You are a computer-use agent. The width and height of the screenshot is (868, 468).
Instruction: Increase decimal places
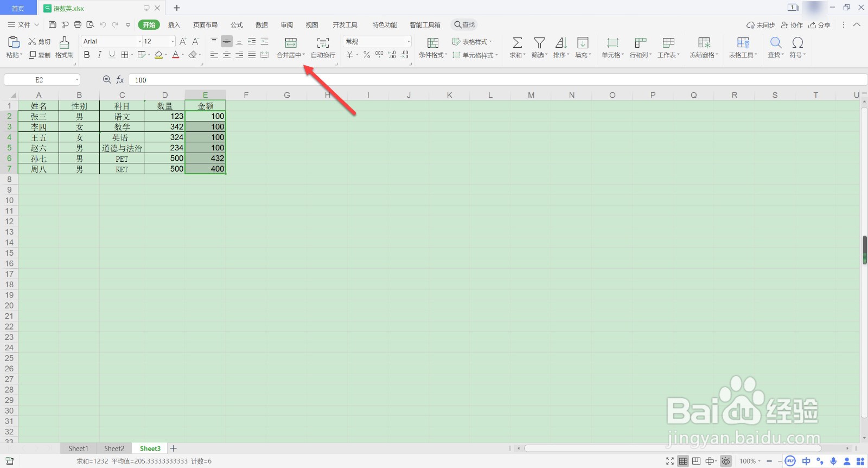click(x=392, y=55)
